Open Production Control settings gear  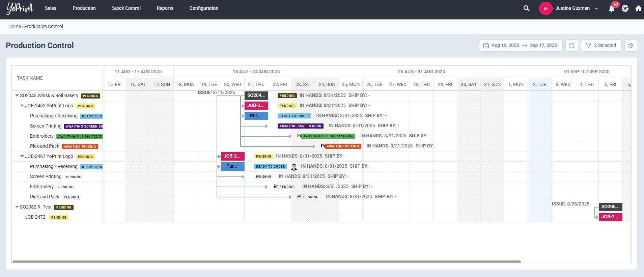tap(631, 46)
